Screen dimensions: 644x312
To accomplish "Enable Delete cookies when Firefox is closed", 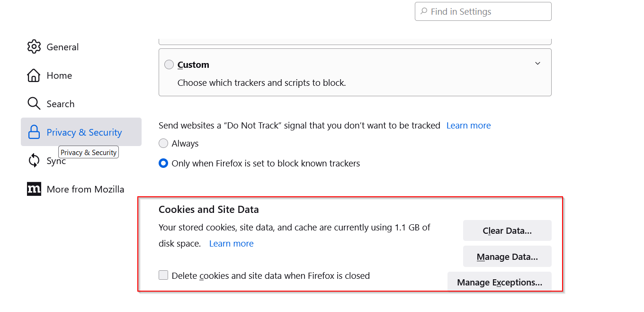I will click(x=163, y=275).
